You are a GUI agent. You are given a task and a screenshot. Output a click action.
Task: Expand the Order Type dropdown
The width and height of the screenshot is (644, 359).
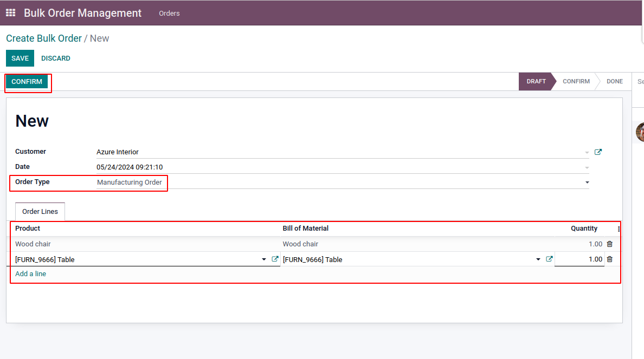coord(587,182)
